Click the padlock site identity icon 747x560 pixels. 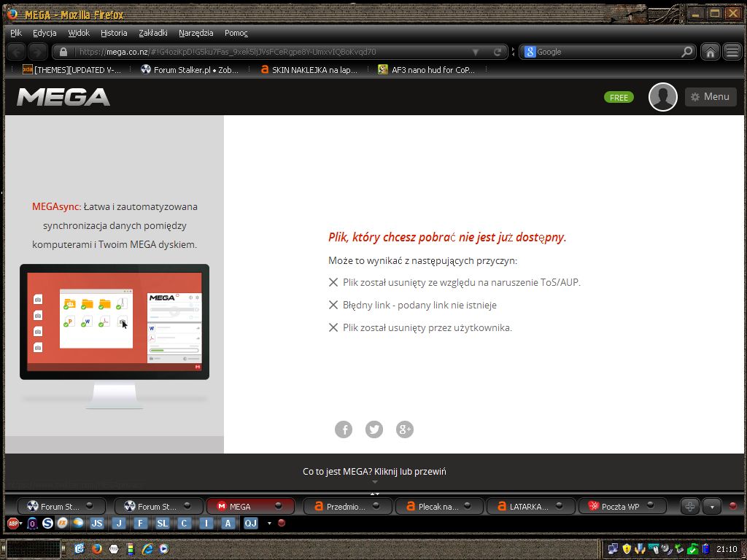[63, 52]
